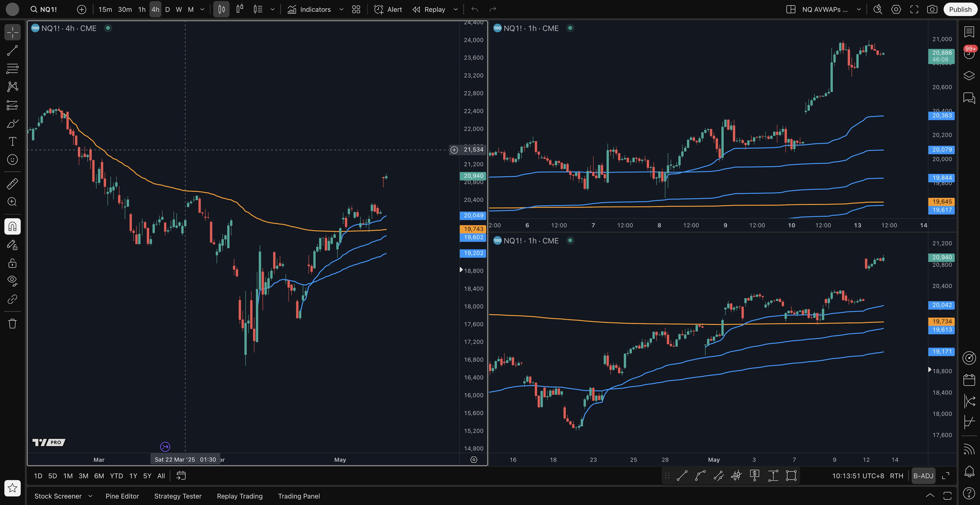This screenshot has height=505, width=980.
Task: Toggle lock all drawing tools
Action: click(x=12, y=263)
